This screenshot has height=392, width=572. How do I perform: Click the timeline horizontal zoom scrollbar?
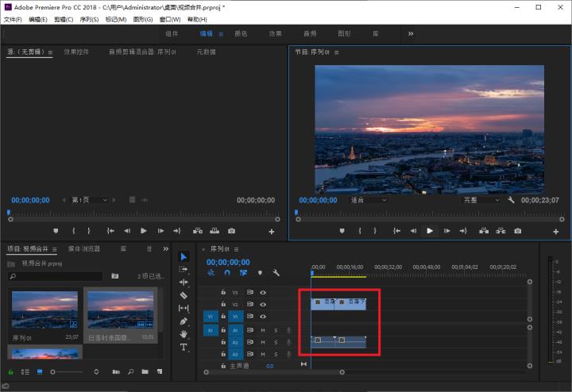pyautogui.click(x=274, y=372)
